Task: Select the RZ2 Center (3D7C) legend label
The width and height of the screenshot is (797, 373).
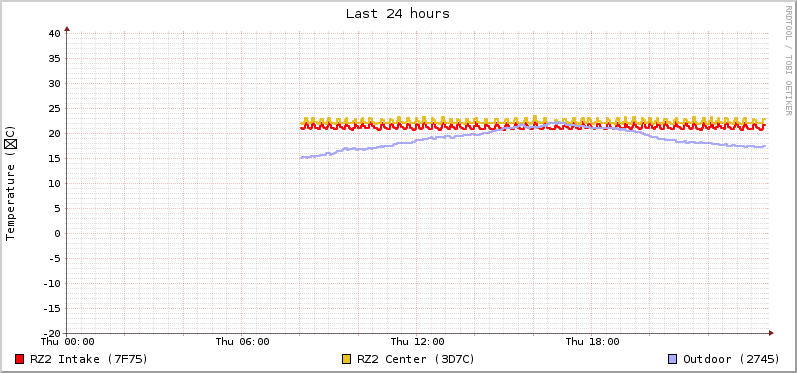Action: click(416, 359)
